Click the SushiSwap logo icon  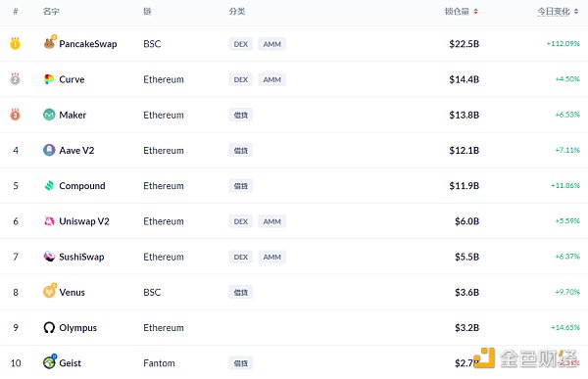coord(49,257)
